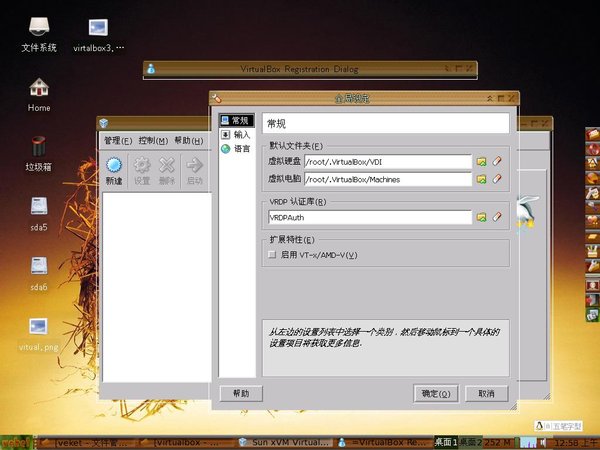Click the network monitor graph in tray
The width and height of the screenshot is (600, 450).
pyautogui.click(x=529, y=443)
